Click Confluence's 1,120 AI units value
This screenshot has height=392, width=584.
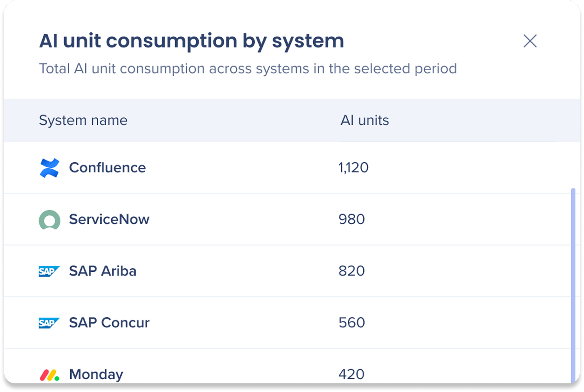(353, 167)
